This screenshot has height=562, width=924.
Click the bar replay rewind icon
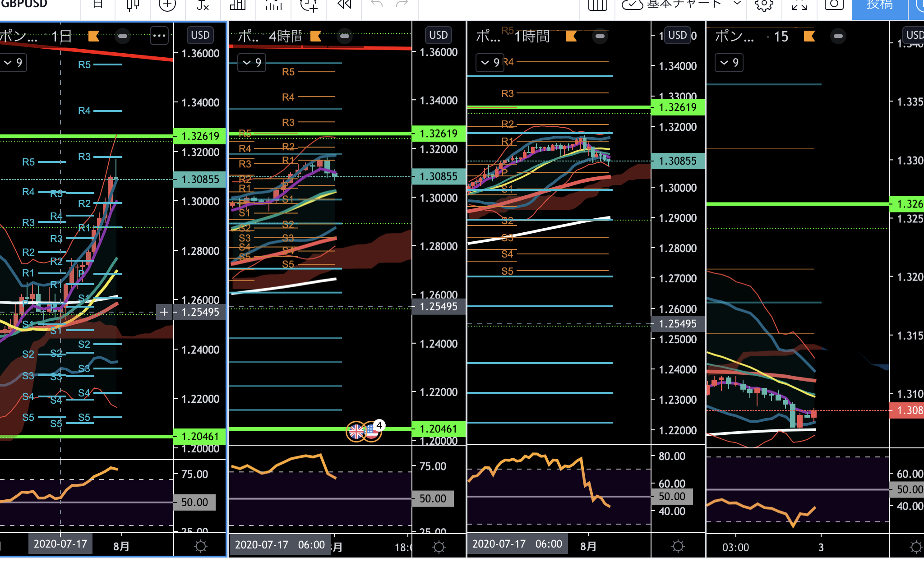pos(344,5)
